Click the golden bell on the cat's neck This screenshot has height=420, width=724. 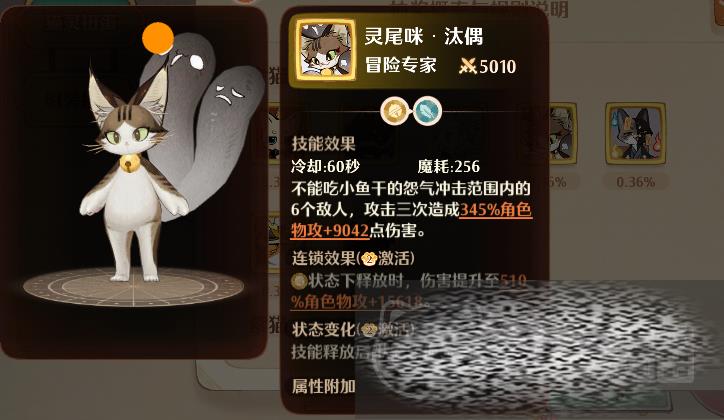pyautogui.click(x=129, y=163)
